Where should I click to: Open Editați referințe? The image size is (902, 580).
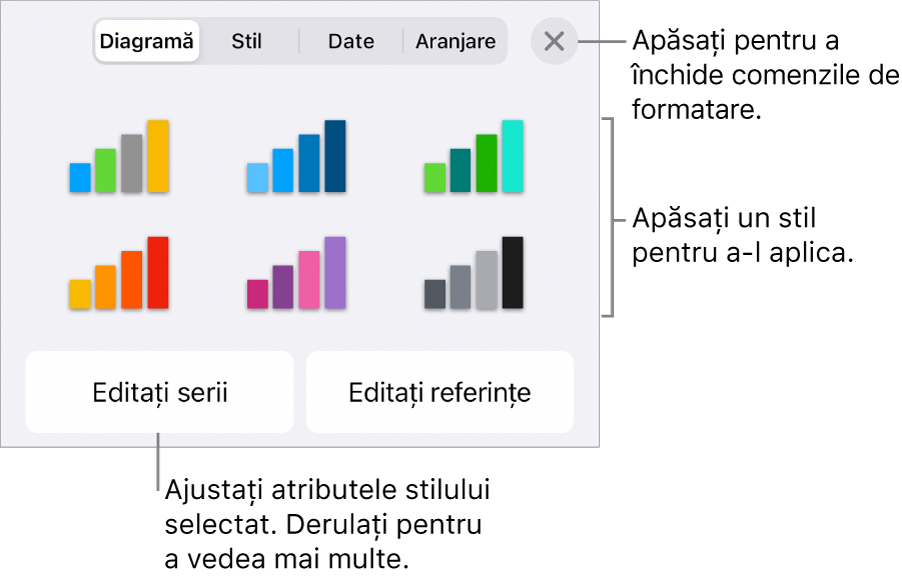pyautogui.click(x=439, y=392)
